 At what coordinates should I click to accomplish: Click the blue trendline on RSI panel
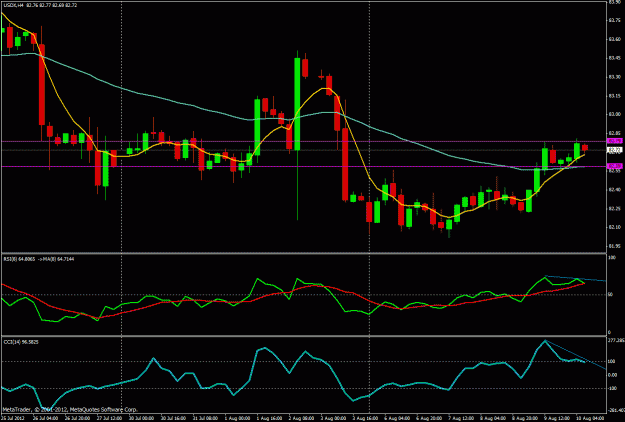pos(576,278)
